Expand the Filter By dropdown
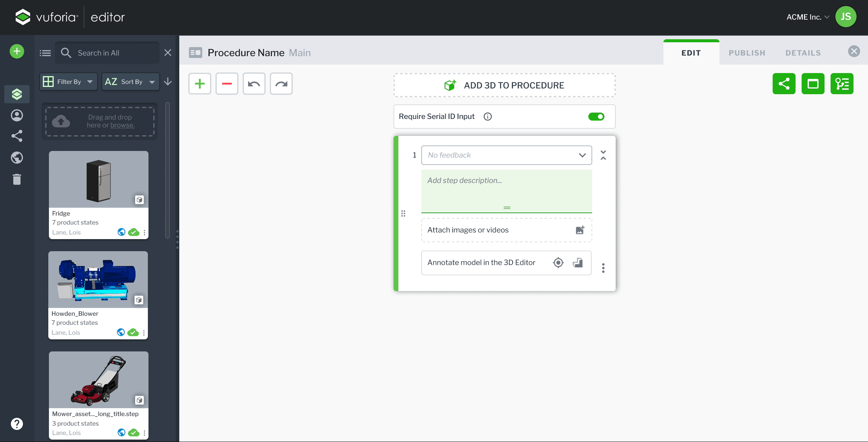The height and width of the screenshot is (442, 868). point(69,82)
